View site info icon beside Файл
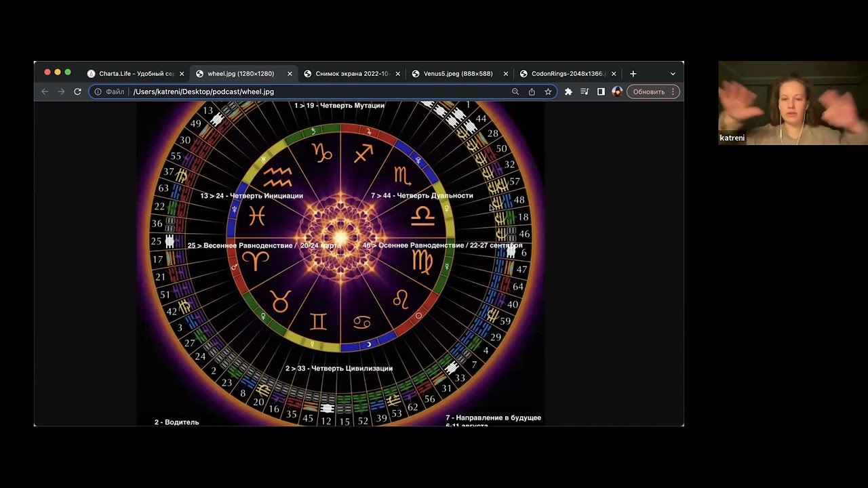This screenshot has width=868, height=488. [98, 91]
